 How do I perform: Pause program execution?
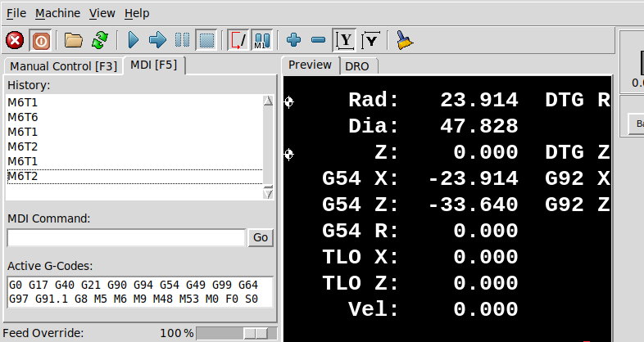click(x=182, y=40)
